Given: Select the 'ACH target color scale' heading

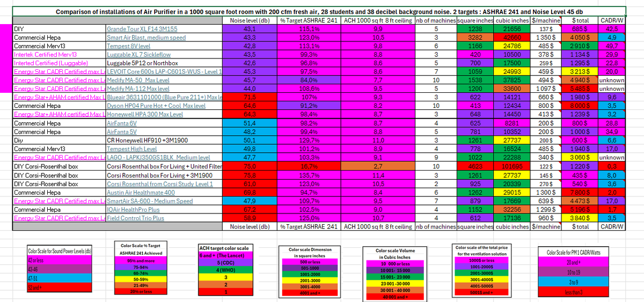Looking at the screenshot, I should click(226, 248).
